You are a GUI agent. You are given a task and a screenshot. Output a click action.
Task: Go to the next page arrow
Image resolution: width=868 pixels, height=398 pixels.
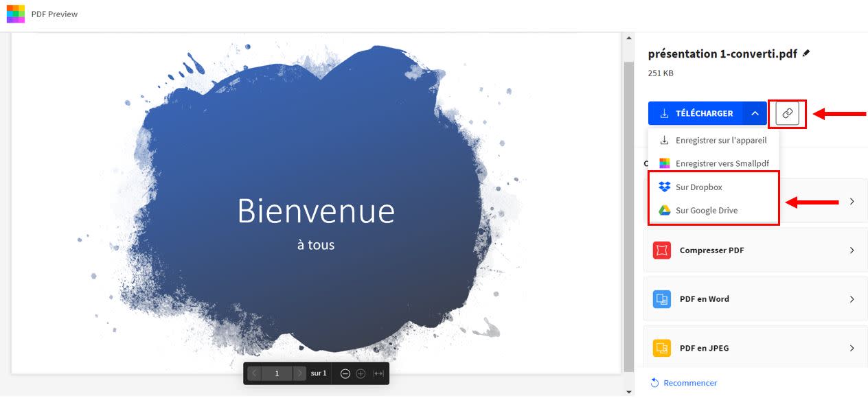tap(299, 373)
